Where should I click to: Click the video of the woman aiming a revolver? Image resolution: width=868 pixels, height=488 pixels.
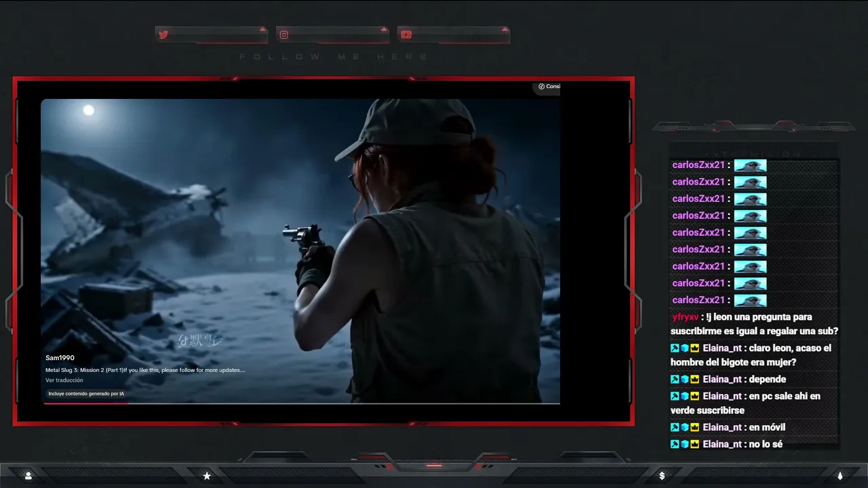pos(300,251)
